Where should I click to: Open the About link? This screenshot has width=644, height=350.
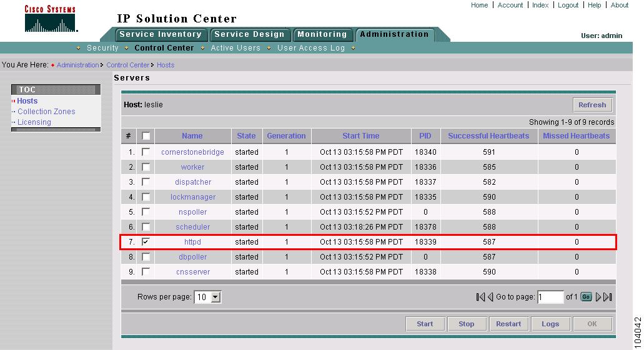pyautogui.click(x=620, y=5)
